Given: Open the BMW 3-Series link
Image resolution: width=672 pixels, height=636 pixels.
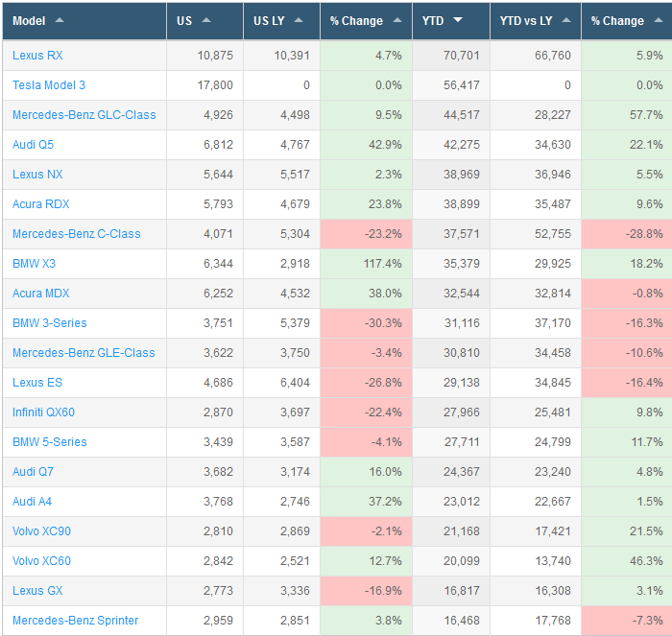Looking at the screenshot, I should tap(49, 323).
